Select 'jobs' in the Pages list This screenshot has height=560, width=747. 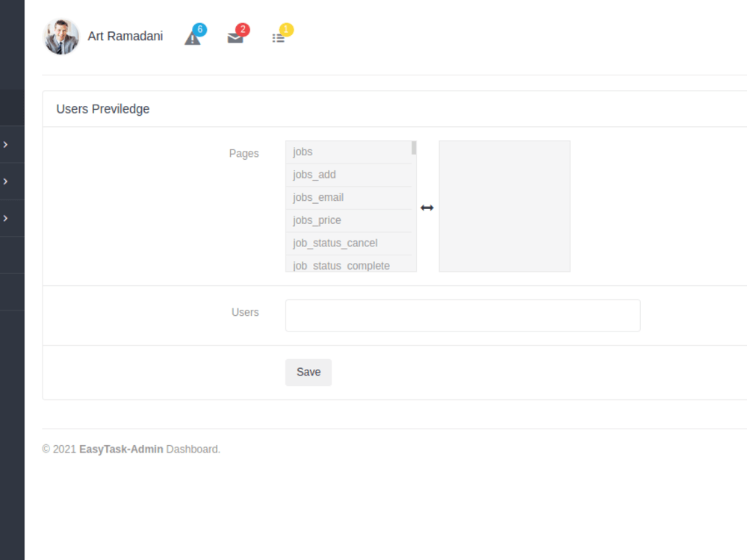coord(349,152)
